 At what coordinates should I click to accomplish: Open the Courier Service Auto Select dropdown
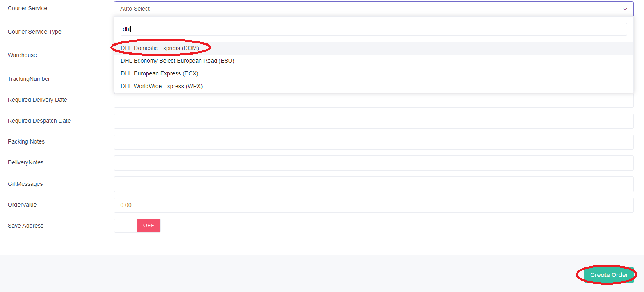pyautogui.click(x=374, y=9)
